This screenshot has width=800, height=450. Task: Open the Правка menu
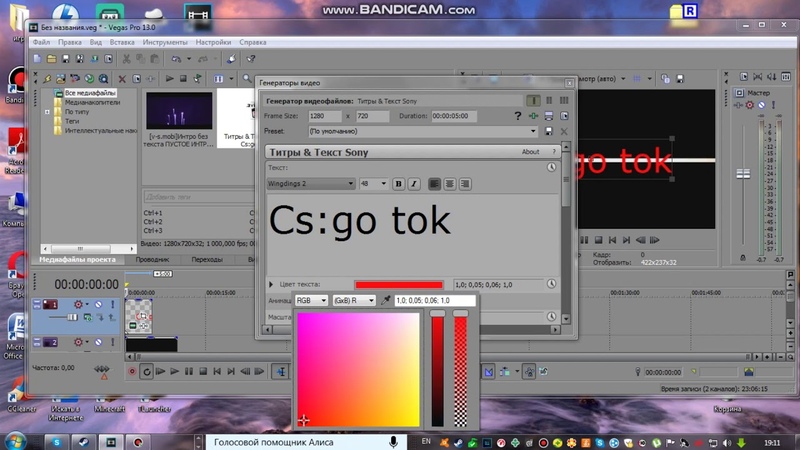click(69, 42)
